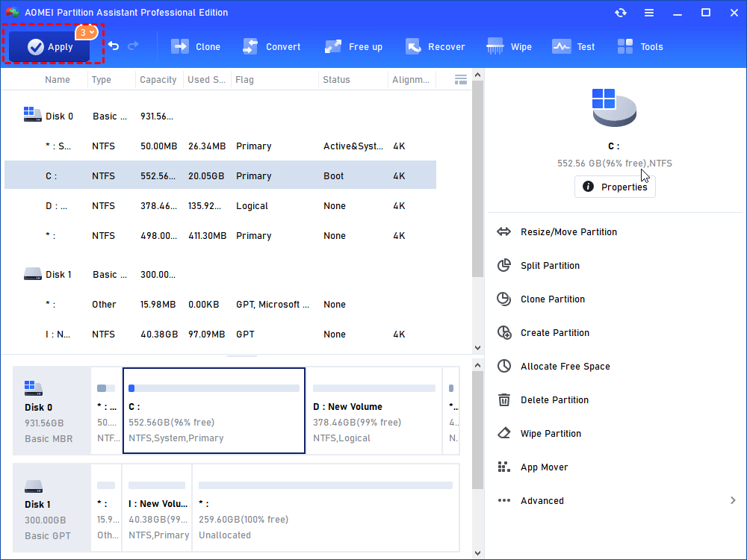Click the Split Partition pie icon
747x560 pixels.
click(x=503, y=265)
